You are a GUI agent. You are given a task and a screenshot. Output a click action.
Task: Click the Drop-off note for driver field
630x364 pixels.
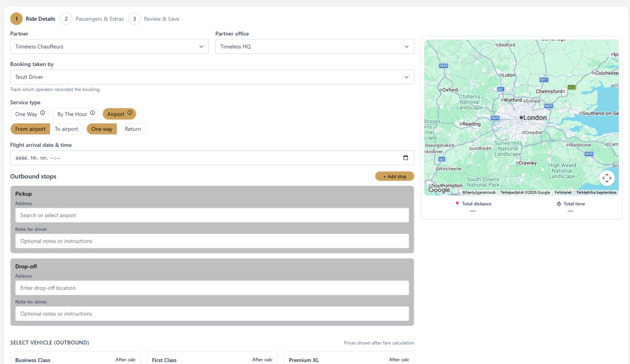coord(212,314)
